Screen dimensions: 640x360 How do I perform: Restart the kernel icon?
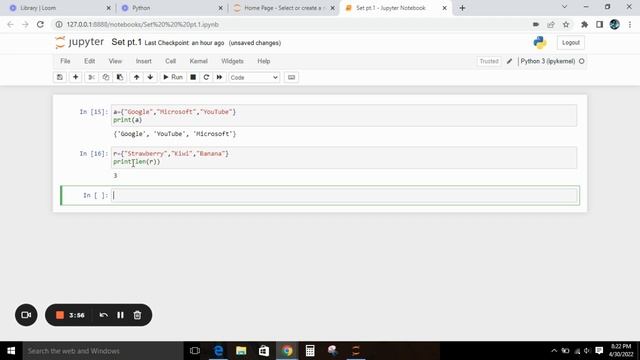pos(206,77)
